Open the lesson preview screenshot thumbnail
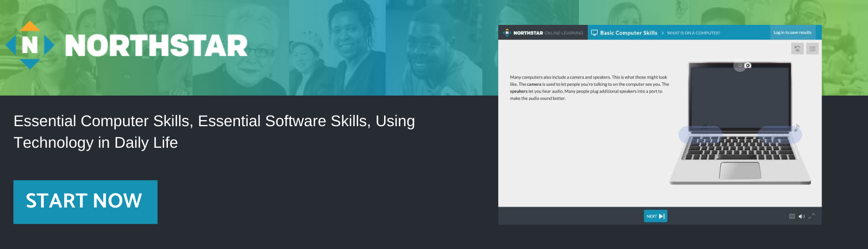The height and width of the screenshot is (249, 868). point(660,125)
